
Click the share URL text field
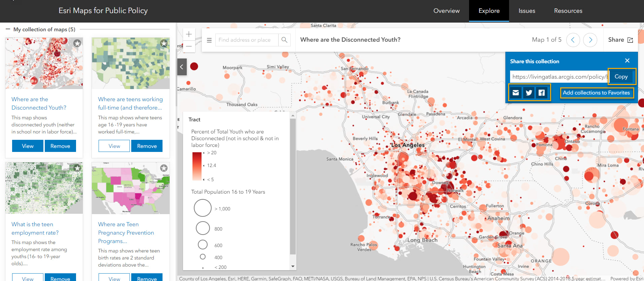[x=559, y=77]
